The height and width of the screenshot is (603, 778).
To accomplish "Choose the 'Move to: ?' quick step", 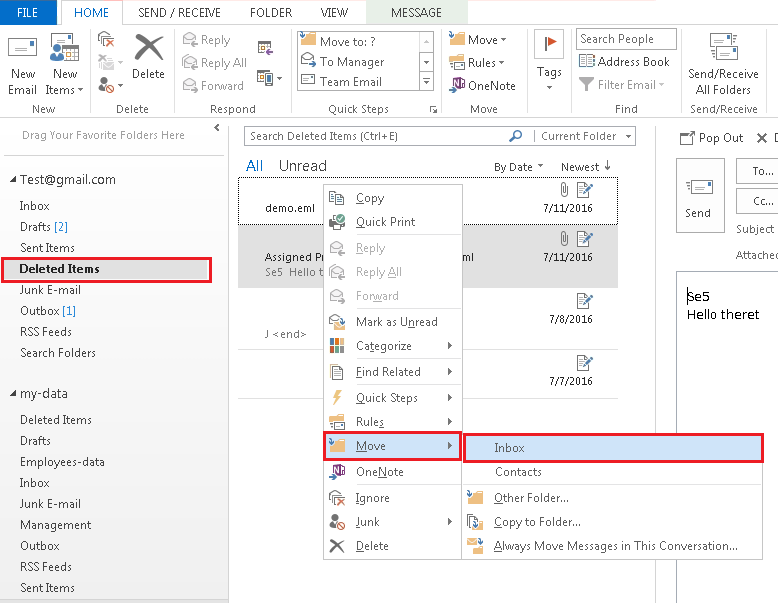I will point(359,41).
